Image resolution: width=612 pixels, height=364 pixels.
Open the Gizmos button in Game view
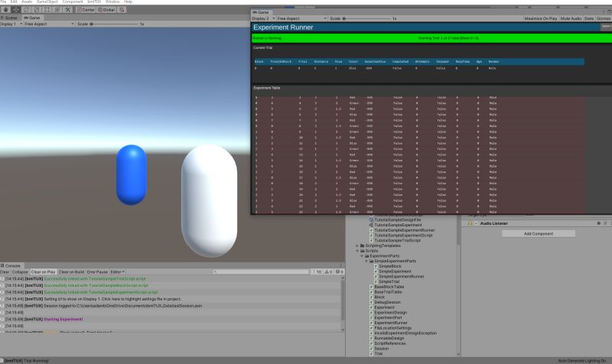[x=603, y=18]
